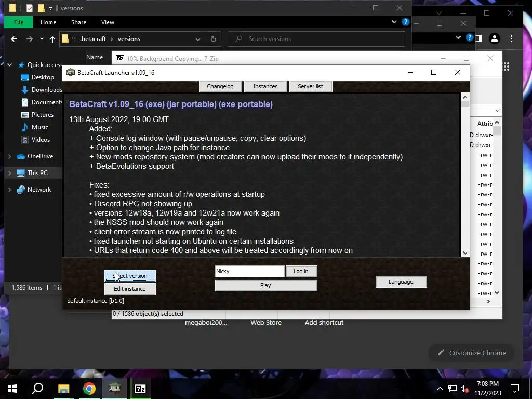Open the View ribbon tab in File Explorer
This screenshot has height=399, width=532.
108,22
